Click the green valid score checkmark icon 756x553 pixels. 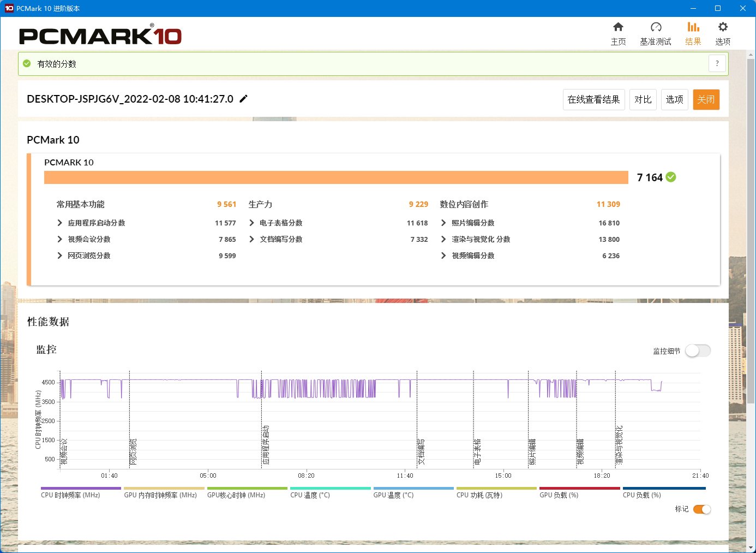coord(27,64)
